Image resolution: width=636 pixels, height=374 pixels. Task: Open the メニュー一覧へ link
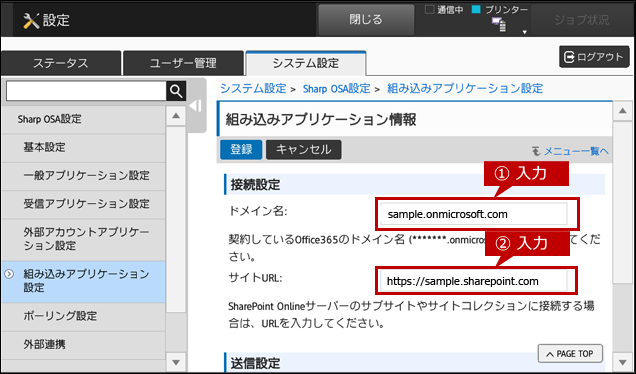pos(576,151)
